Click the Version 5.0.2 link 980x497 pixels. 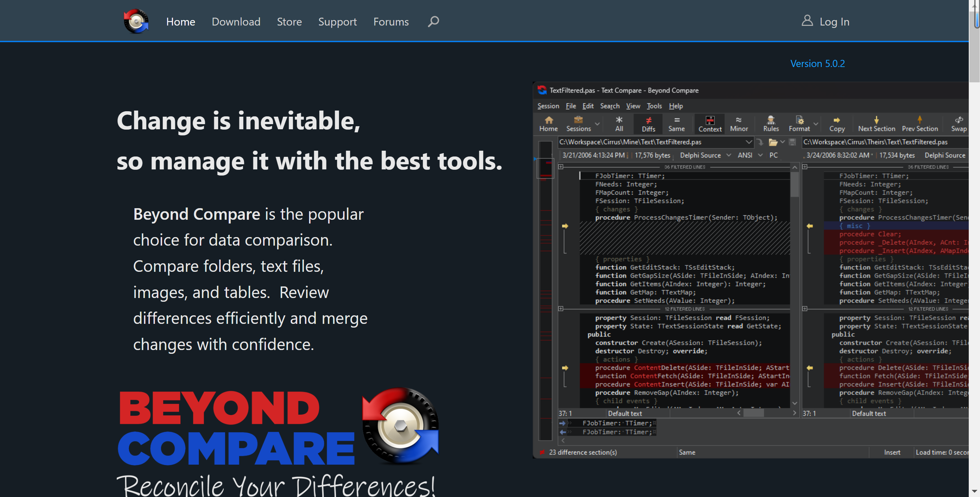(x=817, y=64)
